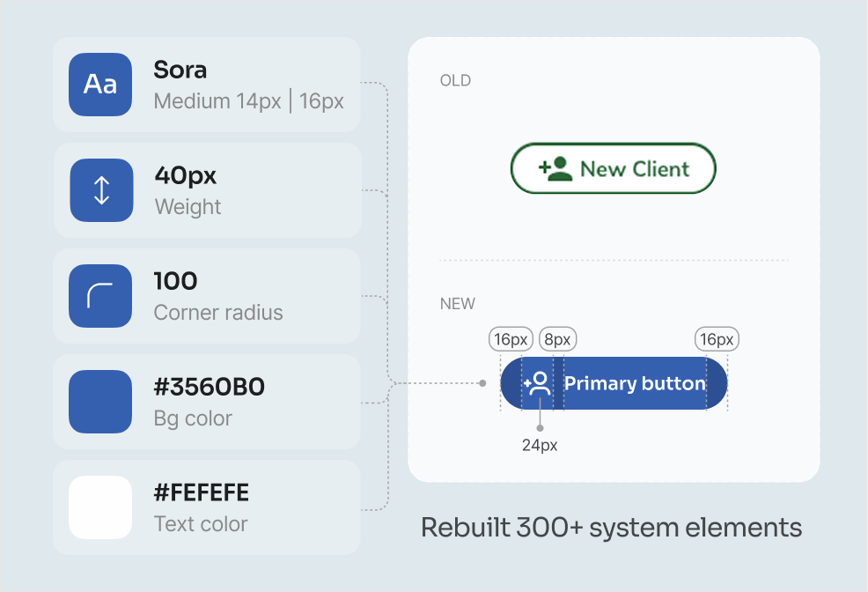This screenshot has width=868, height=592.
Task: Click the corner radius icon
Action: click(x=100, y=296)
